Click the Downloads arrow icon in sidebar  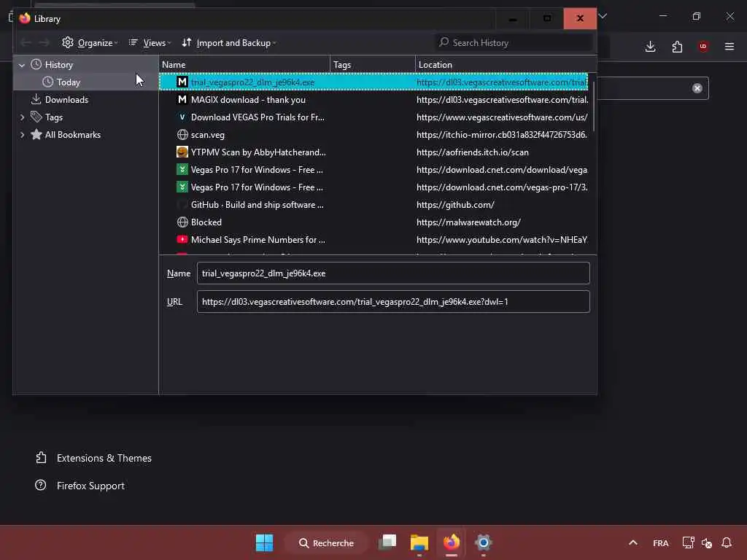point(36,99)
